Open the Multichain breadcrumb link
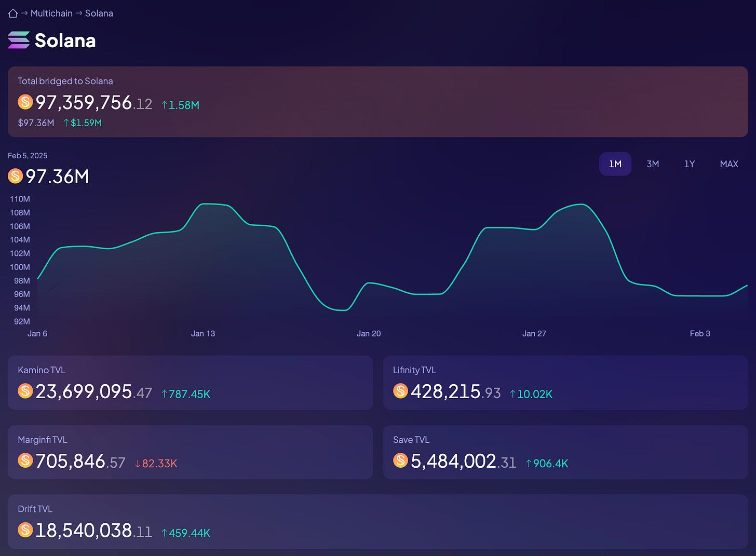756x556 pixels. click(51, 13)
